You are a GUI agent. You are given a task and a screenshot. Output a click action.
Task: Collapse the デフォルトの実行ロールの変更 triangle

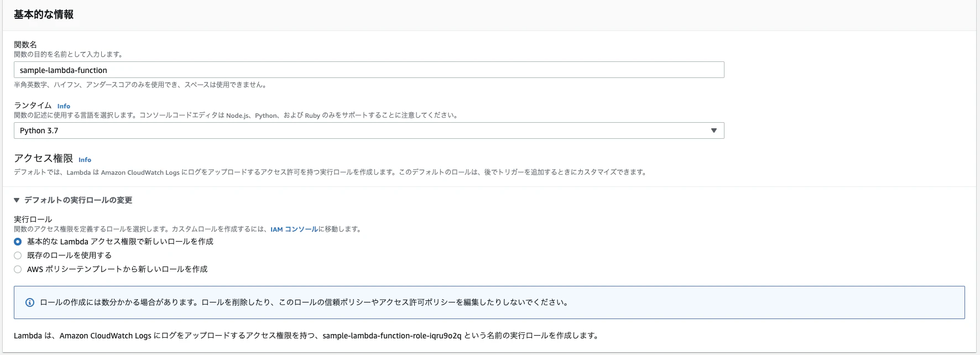tap(17, 200)
